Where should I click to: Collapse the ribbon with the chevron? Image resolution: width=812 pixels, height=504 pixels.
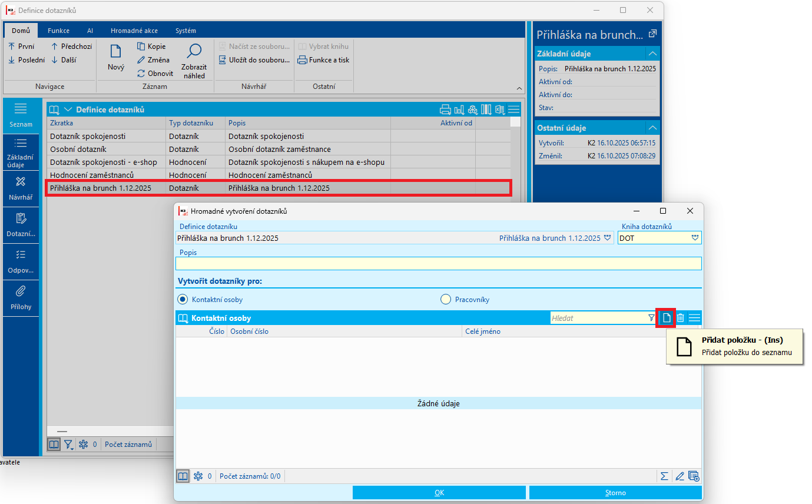pyautogui.click(x=519, y=88)
